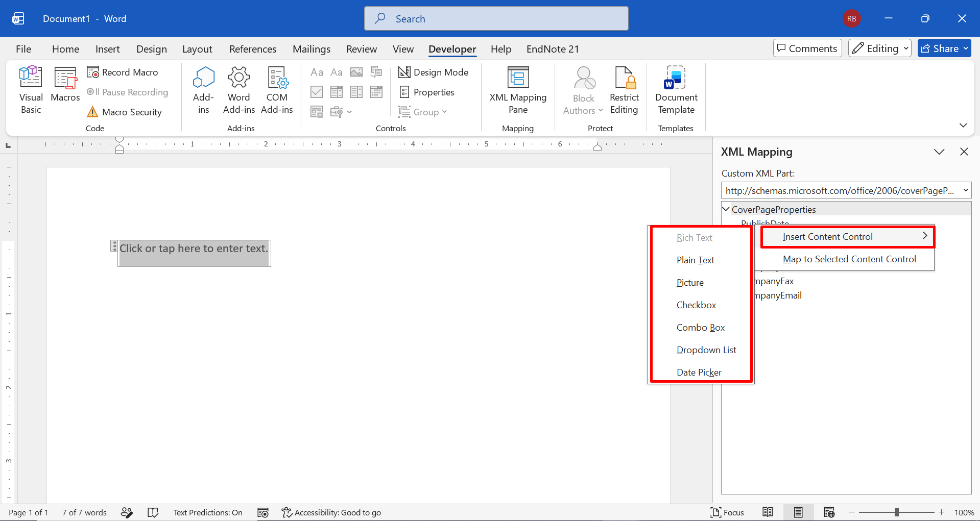Select Combo Box from the submenu
Screen dimensions: 980x521
coord(701,328)
